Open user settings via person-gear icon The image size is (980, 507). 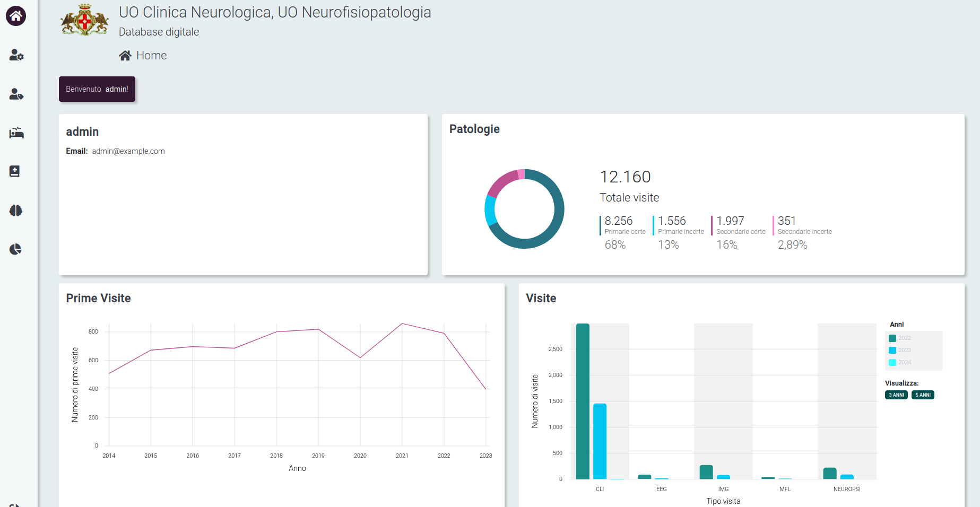(x=16, y=55)
